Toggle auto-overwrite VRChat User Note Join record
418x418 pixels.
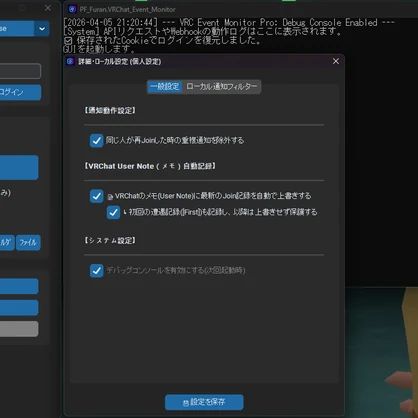point(96,196)
